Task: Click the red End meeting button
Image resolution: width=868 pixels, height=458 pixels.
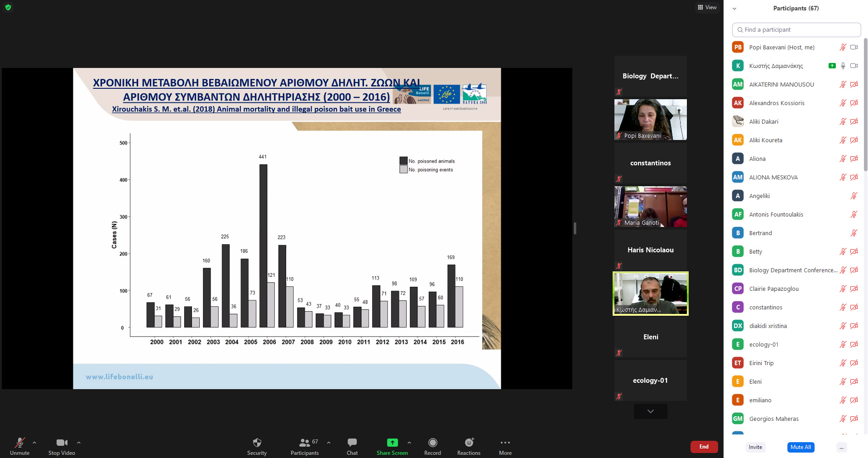Action: pyautogui.click(x=704, y=447)
